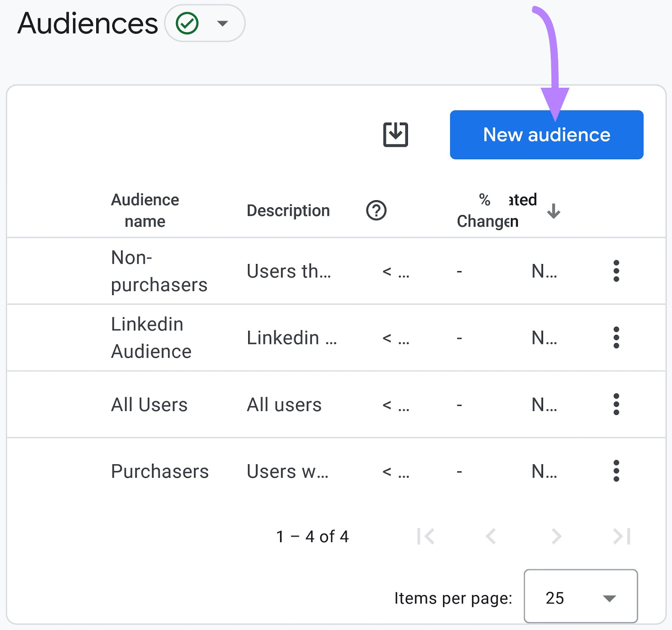Viewport: 672px width, 630px height.
Task: Click the export audiences icon
Action: [x=395, y=134]
